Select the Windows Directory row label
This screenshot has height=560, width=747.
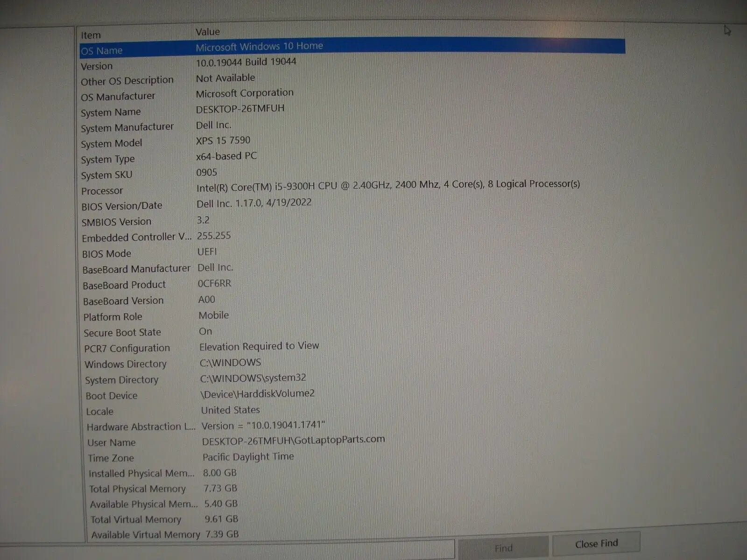126,364
